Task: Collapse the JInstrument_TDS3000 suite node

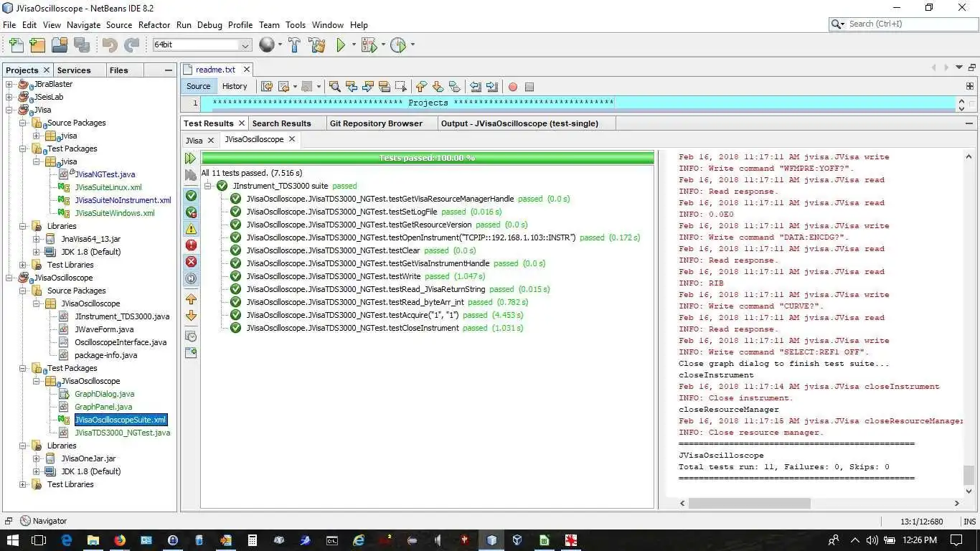Action: (x=208, y=186)
